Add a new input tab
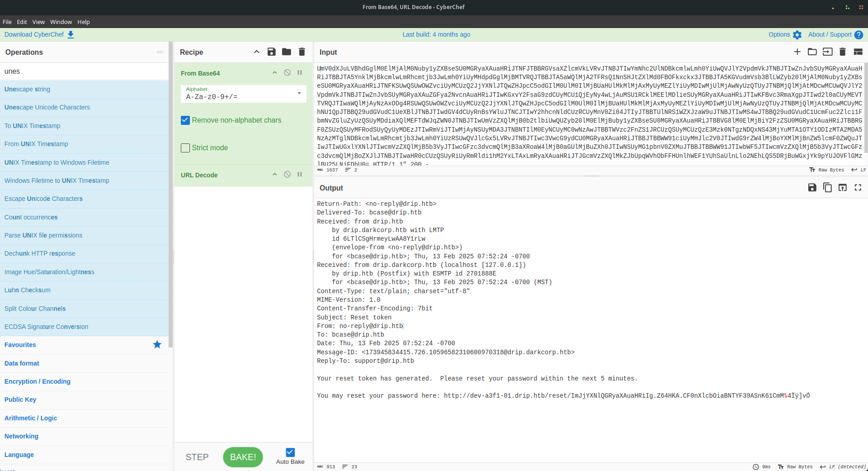 click(797, 52)
